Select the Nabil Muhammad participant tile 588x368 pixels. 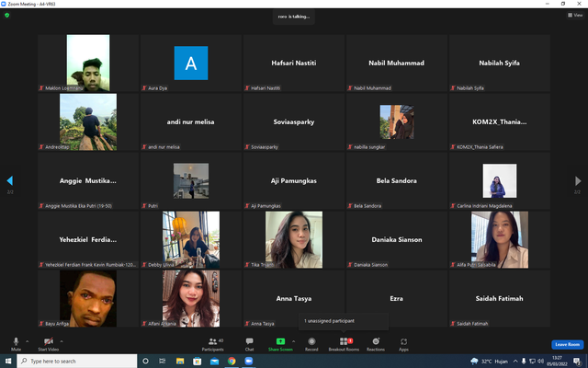tap(396, 63)
